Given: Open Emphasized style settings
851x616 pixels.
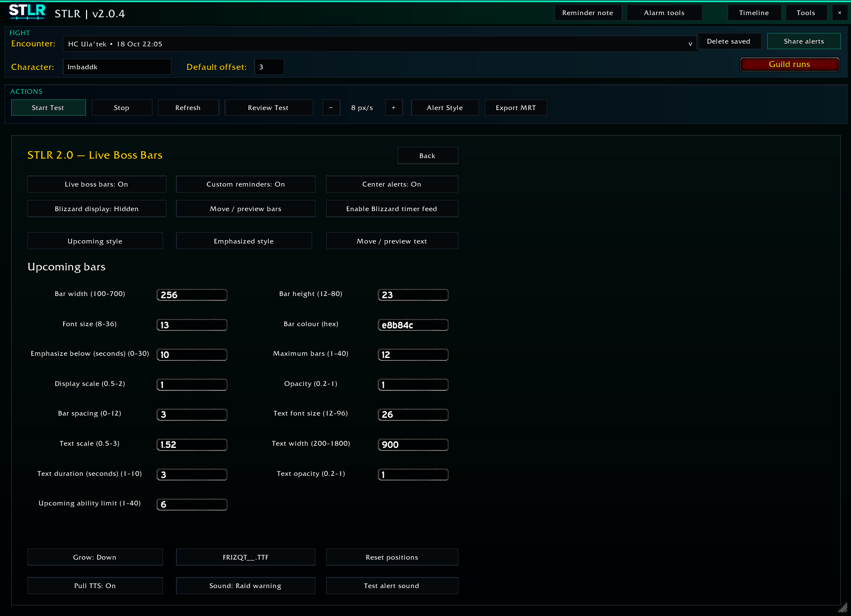Looking at the screenshot, I should coord(244,241).
